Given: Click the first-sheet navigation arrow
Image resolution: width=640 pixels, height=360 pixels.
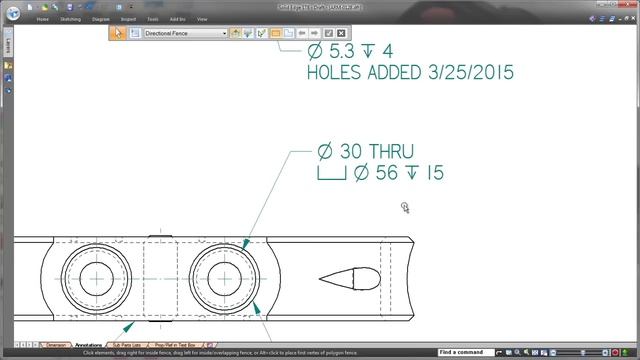Looking at the screenshot, I should pyautogui.click(x=17, y=345).
